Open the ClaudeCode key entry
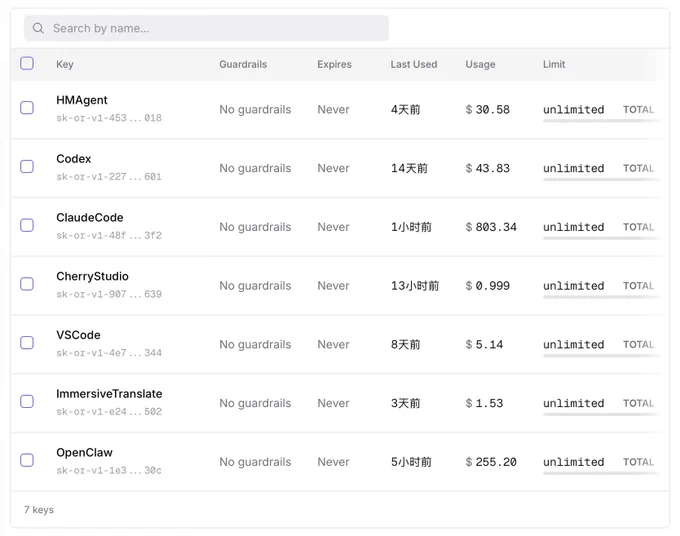The image size is (680, 536). tap(90, 217)
